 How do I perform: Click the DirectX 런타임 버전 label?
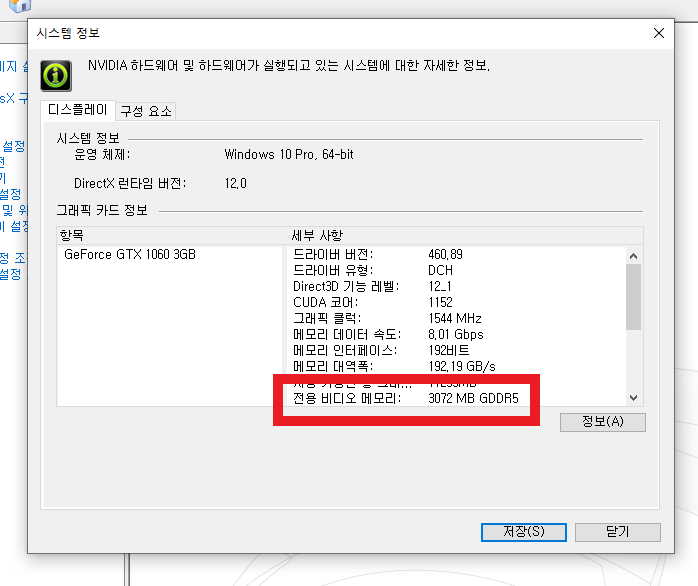click(130, 183)
